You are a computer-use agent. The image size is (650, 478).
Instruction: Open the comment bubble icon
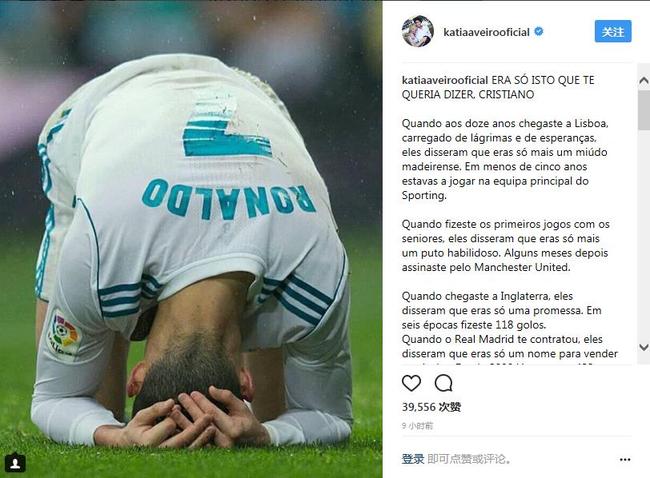tap(443, 383)
